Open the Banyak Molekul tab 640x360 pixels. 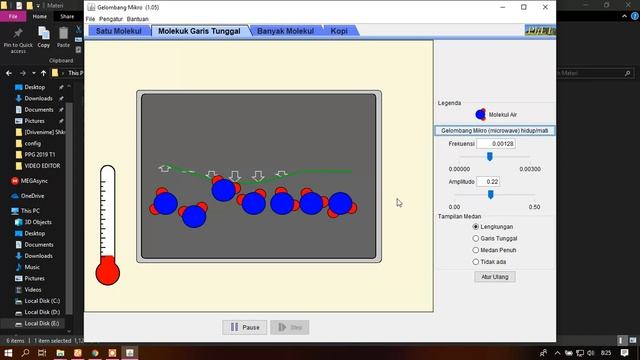click(x=285, y=31)
